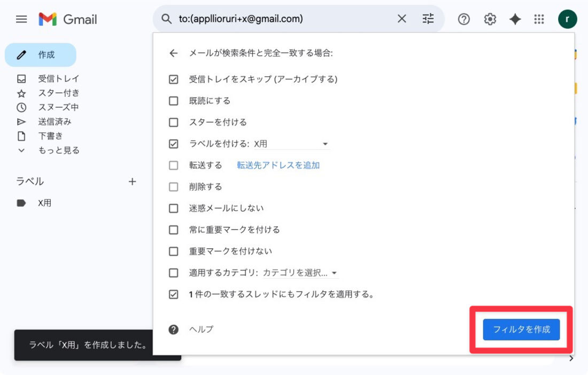Check 迷惑メールにしない checkbox
Viewport: 588px width, 375px height.
pyautogui.click(x=173, y=208)
